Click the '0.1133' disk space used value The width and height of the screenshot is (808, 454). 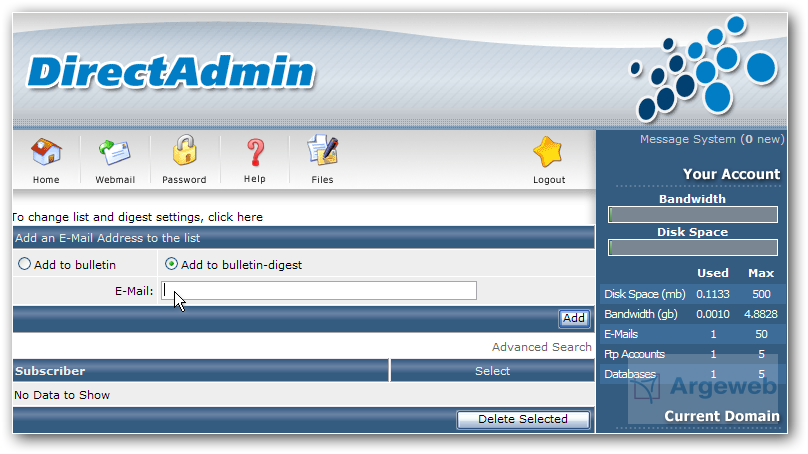click(x=713, y=294)
